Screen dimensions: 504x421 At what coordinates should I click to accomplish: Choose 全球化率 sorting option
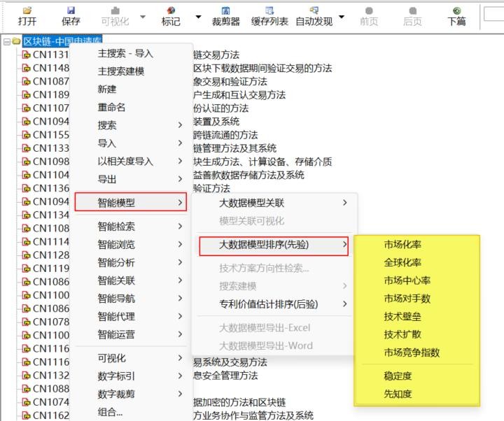(x=402, y=263)
